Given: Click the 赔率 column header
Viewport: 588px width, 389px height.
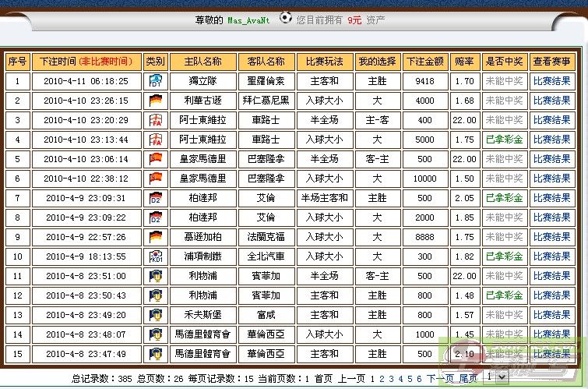Looking at the screenshot, I should [464, 61].
